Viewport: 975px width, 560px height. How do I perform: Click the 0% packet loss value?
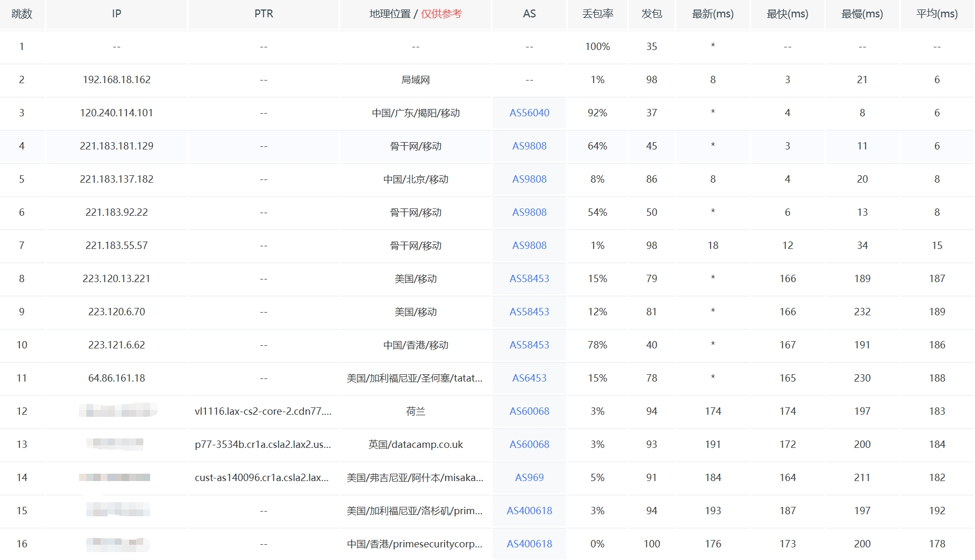597,544
